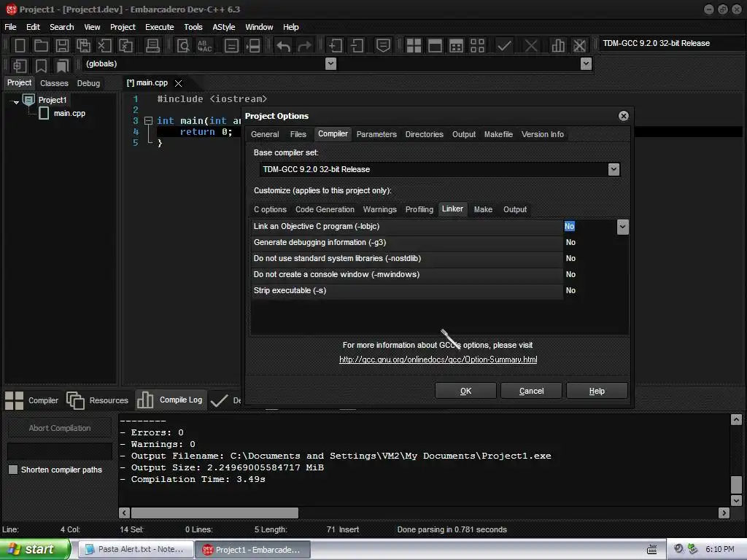Click the New source file toolbar icon
The width and height of the screenshot is (747, 560).
pyautogui.click(x=20, y=46)
